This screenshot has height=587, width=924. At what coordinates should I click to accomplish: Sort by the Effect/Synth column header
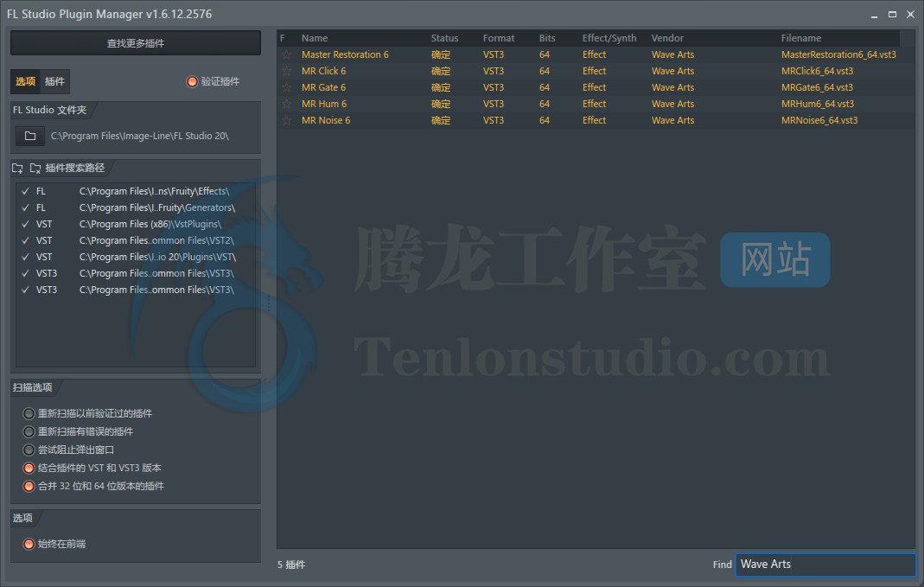(x=609, y=38)
